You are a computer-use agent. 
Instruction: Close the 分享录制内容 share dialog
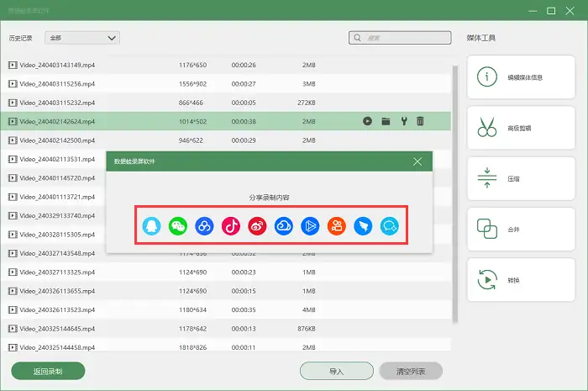click(x=417, y=161)
